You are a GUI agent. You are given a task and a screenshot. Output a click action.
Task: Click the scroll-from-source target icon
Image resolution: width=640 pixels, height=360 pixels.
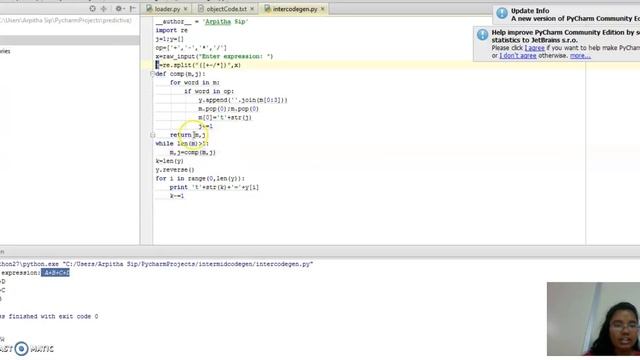(93, 9)
